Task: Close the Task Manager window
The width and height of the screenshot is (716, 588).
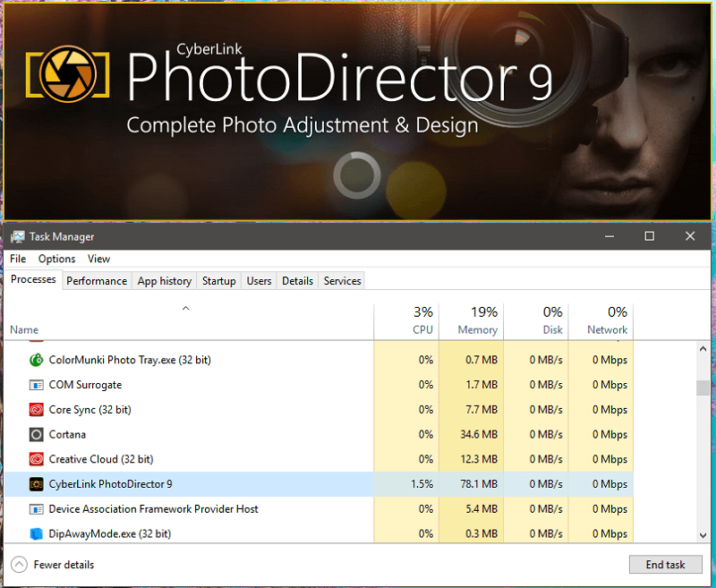Action: [690, 236]
